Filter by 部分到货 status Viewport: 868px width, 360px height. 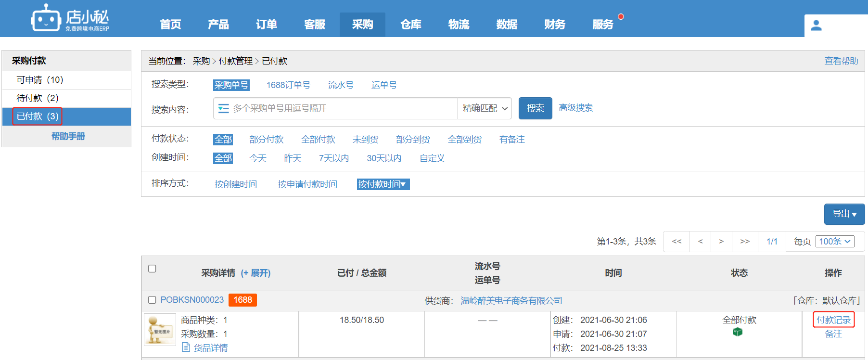(x=413, y=140)
